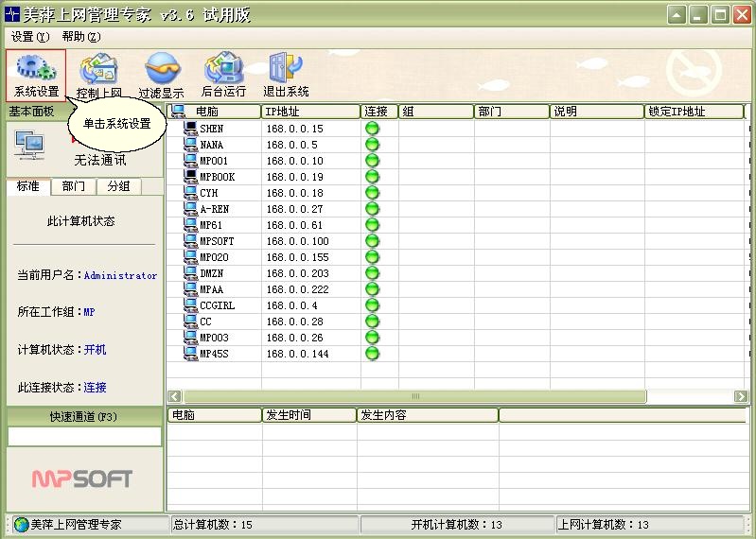Screen dimensions: 756x539
Task: Click the 过滤显示 filter display icon
Action: click(x=162, y=75)
